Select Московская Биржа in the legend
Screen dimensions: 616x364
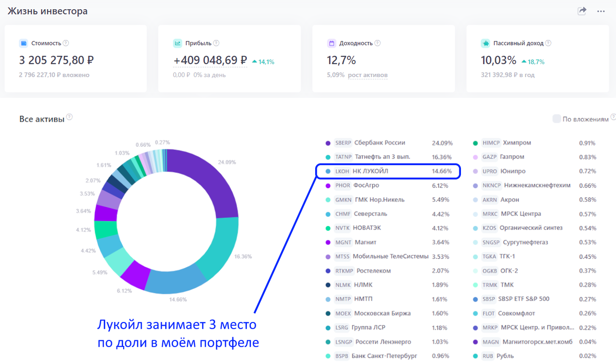tap(382, 313)
